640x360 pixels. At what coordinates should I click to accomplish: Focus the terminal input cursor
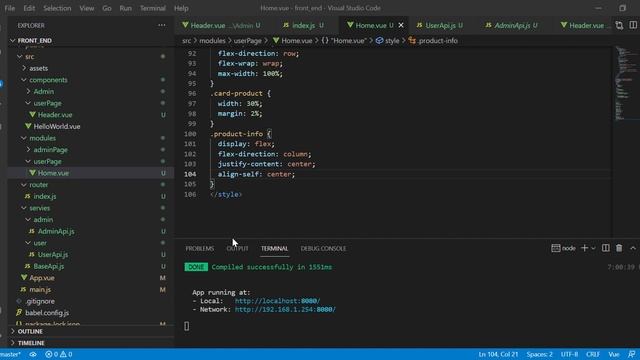tap(187, 326)
